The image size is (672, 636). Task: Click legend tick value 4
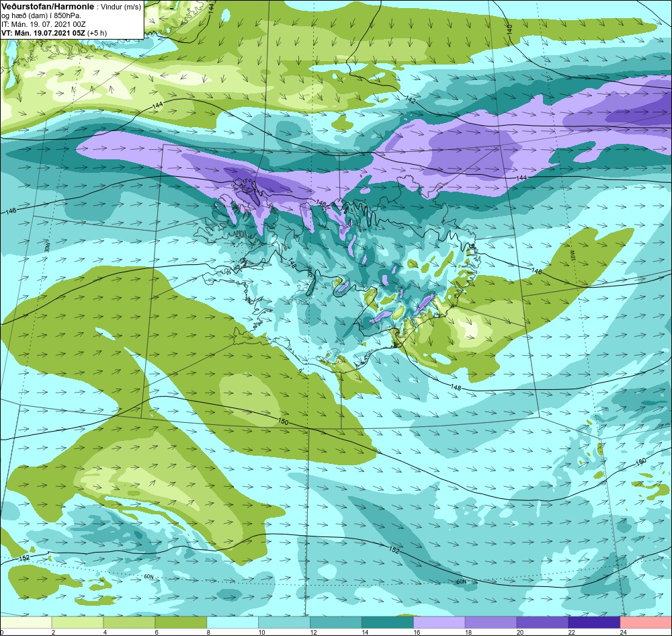pyautogui.click(x=105, y=632)
